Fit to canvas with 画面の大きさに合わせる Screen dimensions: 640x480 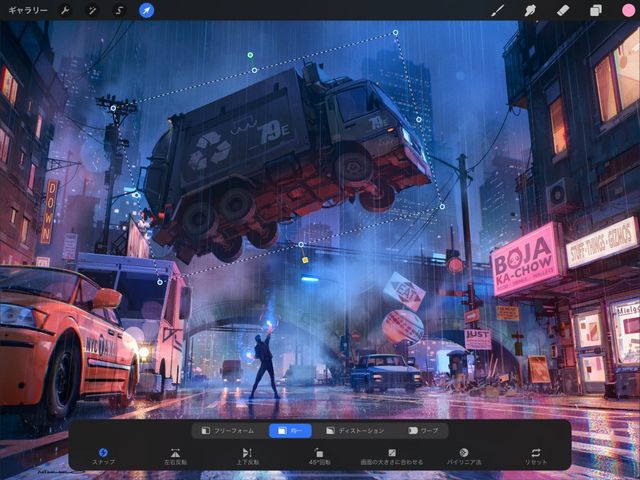(391, 456)
